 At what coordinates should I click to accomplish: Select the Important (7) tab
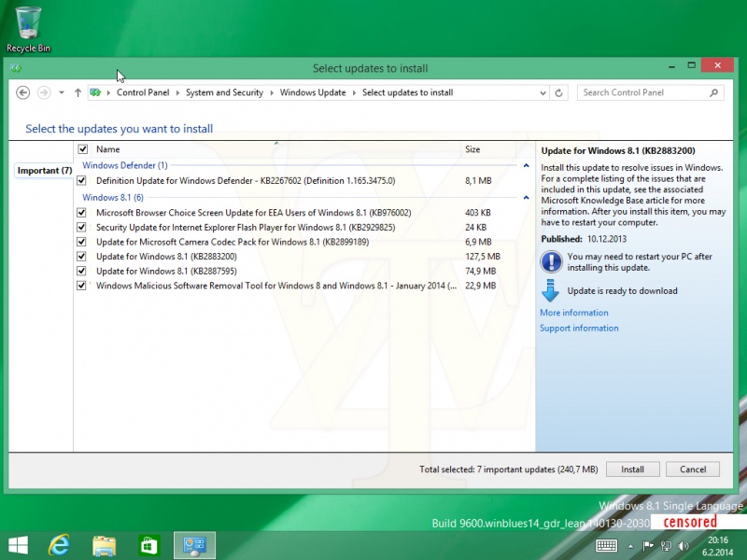[x=44, y=171]
